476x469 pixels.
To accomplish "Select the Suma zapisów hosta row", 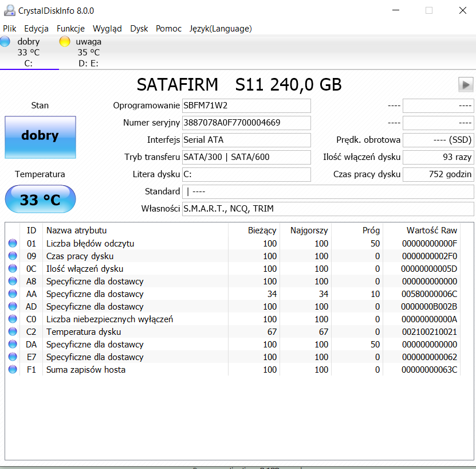I will (233, 370).
